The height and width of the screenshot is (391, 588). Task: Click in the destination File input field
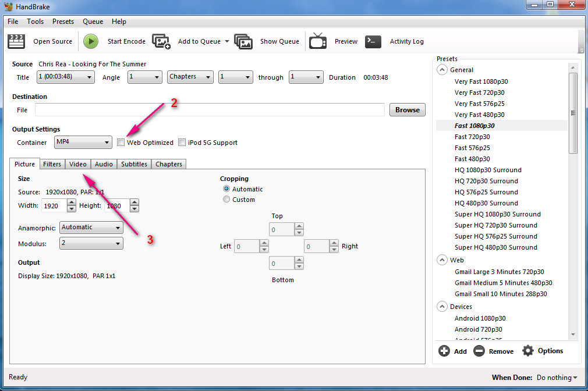point(210,110)
